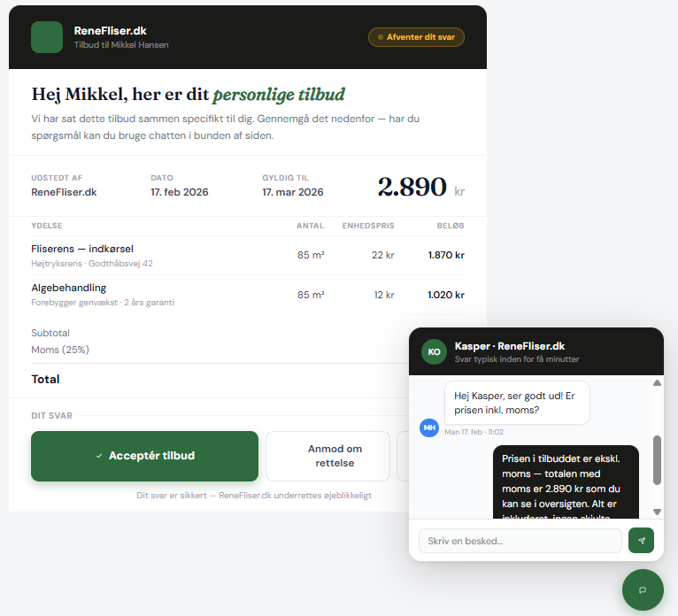
Task: Click the 'Afventer dit svar' status badge
Action: pos(416,37)
